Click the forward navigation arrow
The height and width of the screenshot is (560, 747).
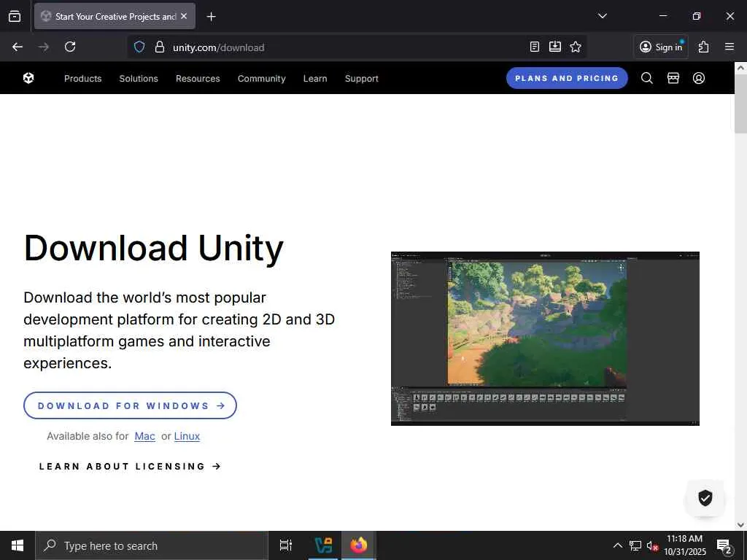pos(43,47)
